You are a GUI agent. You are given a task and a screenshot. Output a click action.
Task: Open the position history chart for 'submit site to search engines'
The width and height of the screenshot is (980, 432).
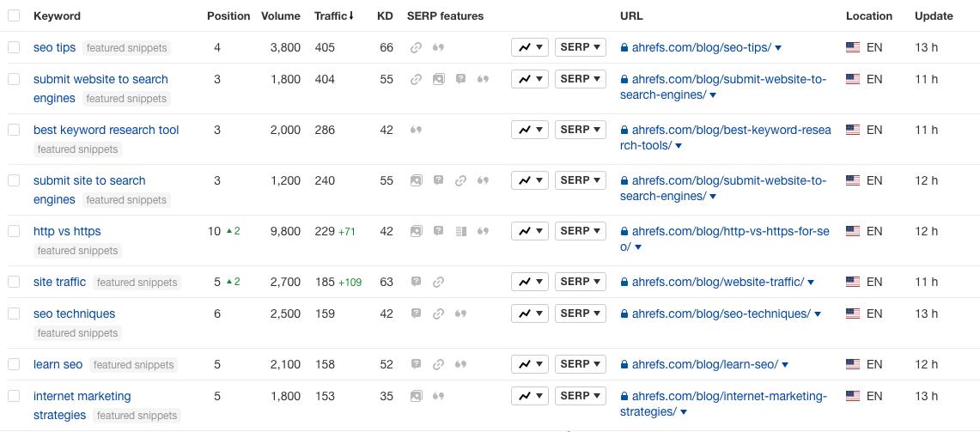click(530, 180)
